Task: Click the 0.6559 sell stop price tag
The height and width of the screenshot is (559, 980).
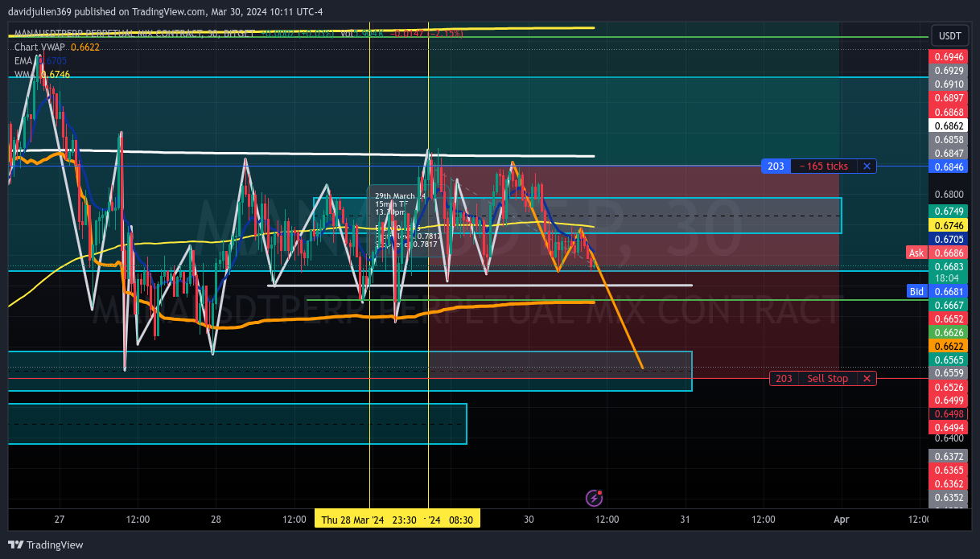Action: tap(950, 373)
